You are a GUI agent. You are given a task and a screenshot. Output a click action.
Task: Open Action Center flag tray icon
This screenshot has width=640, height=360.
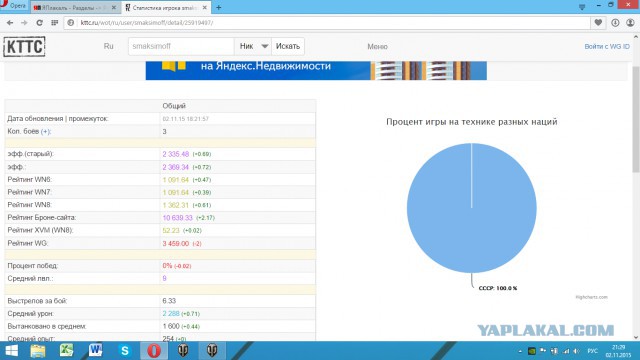[543, 351]
